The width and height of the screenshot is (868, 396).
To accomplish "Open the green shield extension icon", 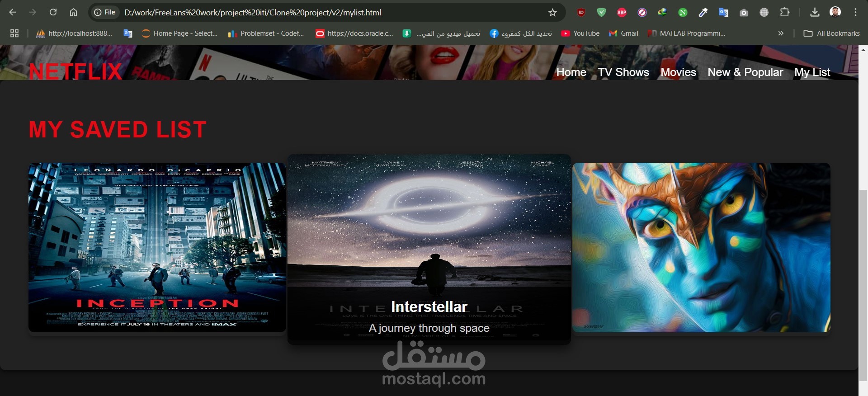I will pyautogui.click(x=601, y=12).
